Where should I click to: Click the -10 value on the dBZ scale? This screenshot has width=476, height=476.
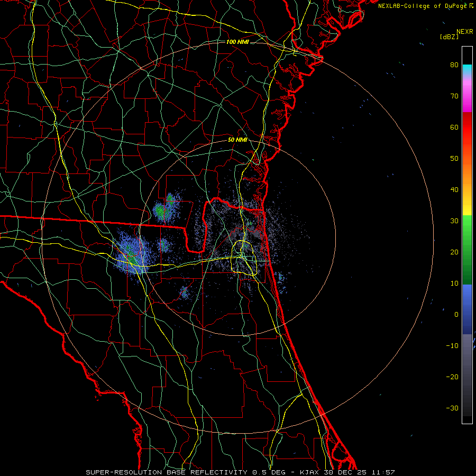pyautogui.click(x=452, y=346)
